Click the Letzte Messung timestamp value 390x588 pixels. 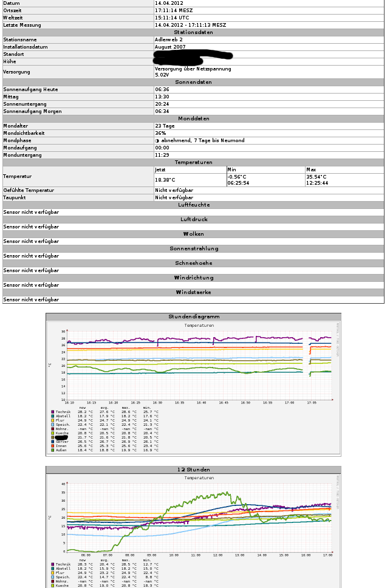coord(191,25)
